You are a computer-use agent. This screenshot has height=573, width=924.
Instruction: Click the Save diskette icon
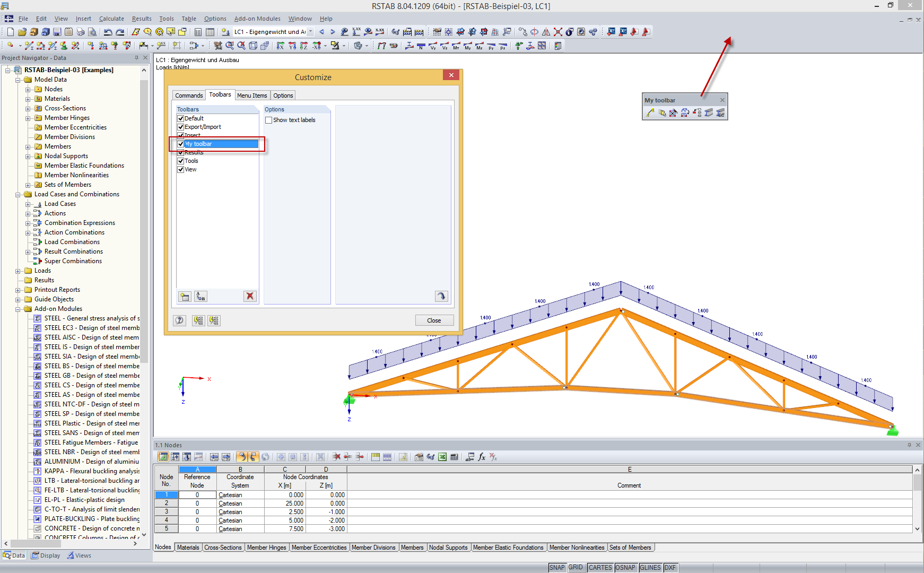click(57, 32)
